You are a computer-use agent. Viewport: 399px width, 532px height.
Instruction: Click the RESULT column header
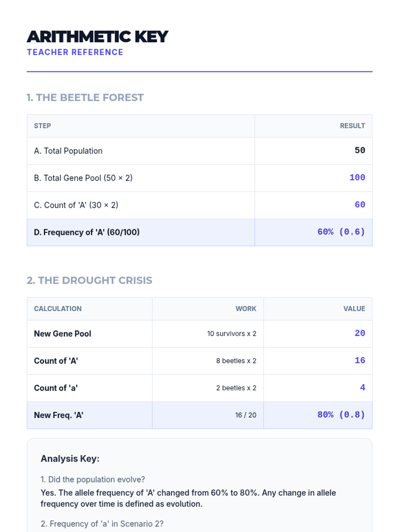pos(352,126)
